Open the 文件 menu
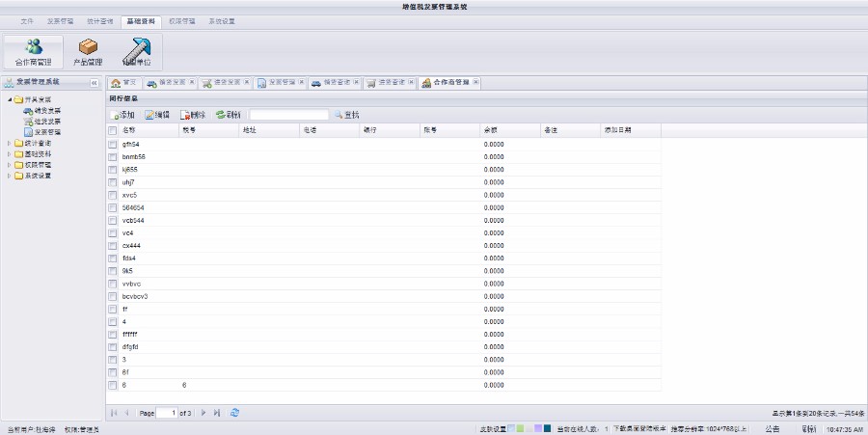 pos(27,21)
